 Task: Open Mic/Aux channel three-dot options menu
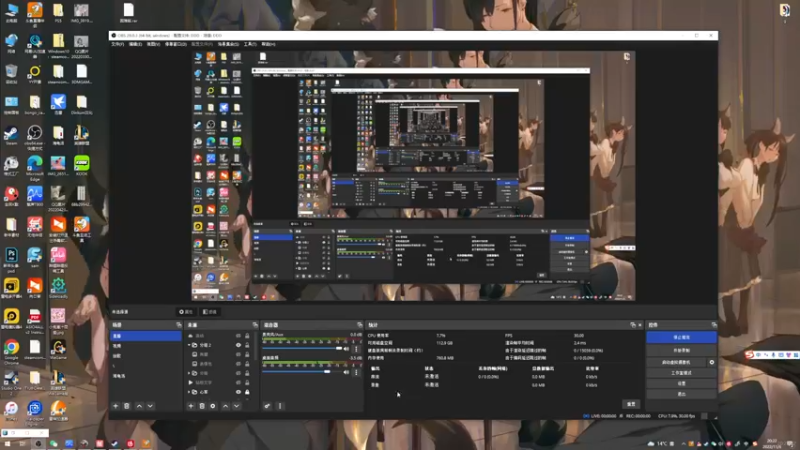point(356,349)
